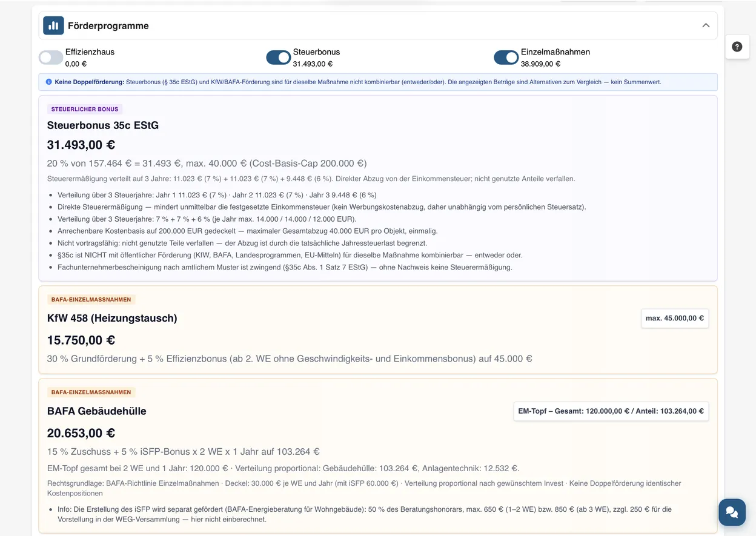This screenshot has width=756, height=536.
Task: Click the bullet 'Nicht vortragsfähig'
Action: click(x=242, y=243)
